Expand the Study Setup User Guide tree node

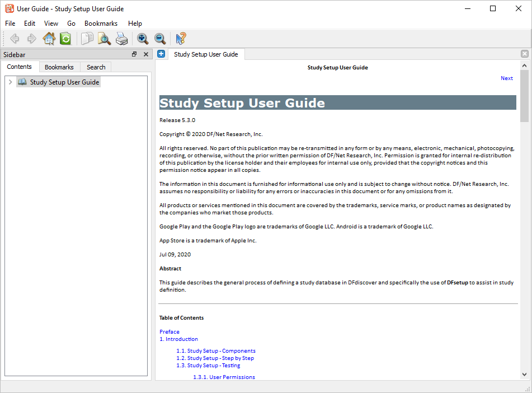10,82
